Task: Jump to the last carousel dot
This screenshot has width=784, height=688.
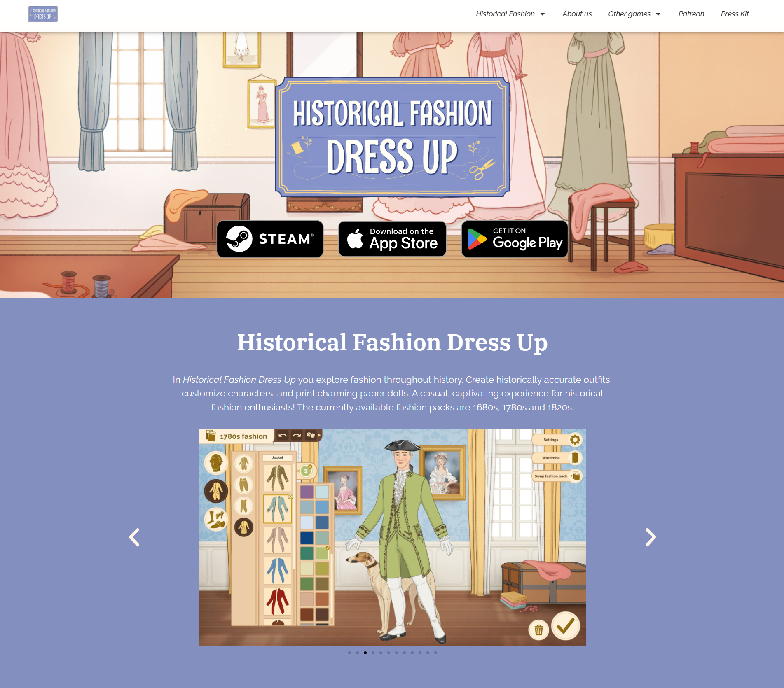Action: 435,653
